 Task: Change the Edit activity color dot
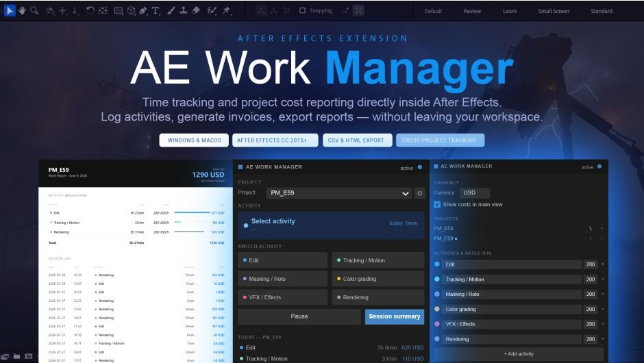pos(437,264)
